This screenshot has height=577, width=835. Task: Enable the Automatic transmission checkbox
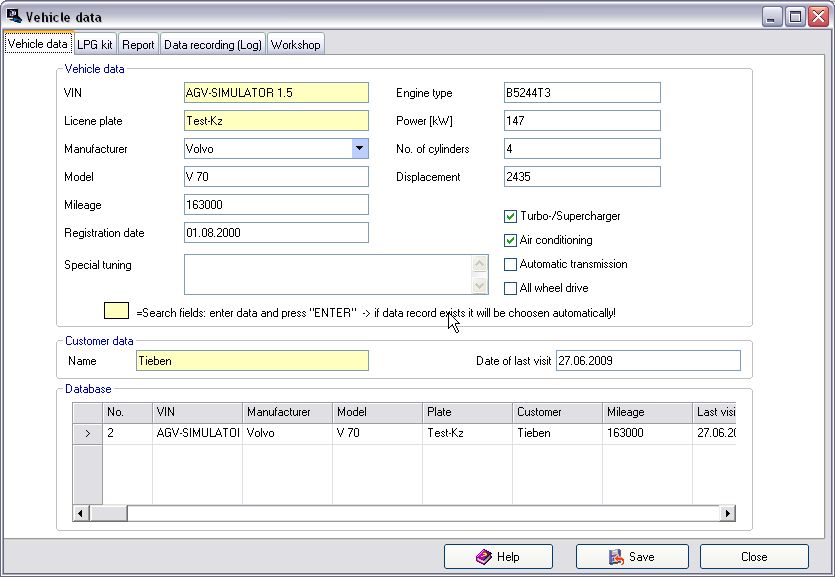[x=510, y=264]
